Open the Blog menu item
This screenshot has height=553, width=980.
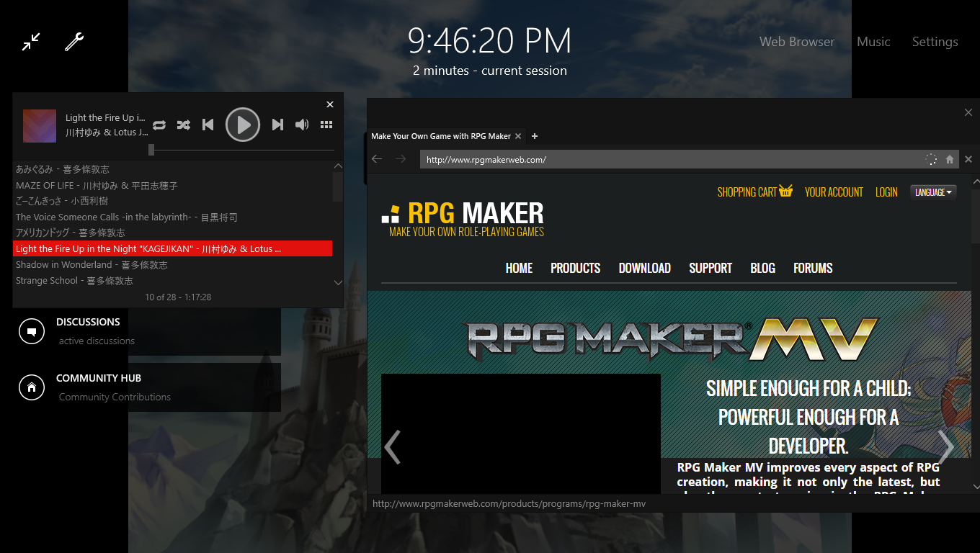762,268
